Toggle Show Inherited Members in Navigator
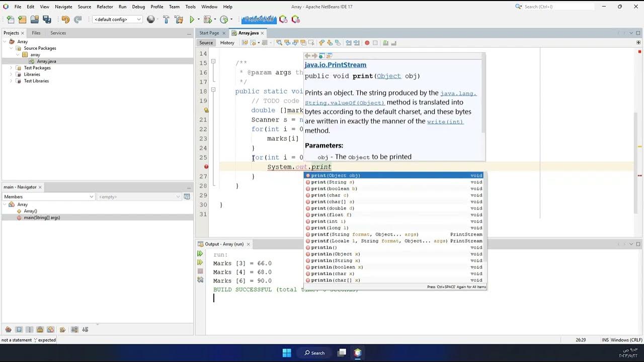644x362 pixels. pyautogui.click(x=9, y=330)
